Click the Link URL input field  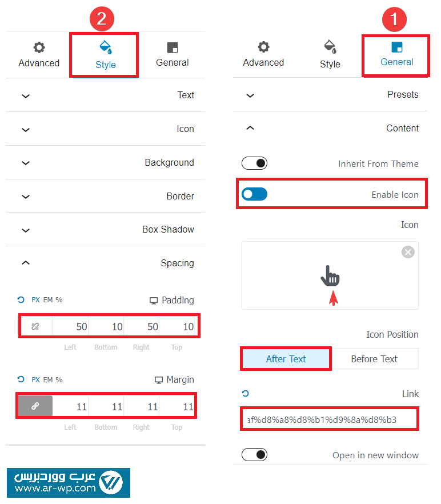pyautogui.click(x=329, y=419)
